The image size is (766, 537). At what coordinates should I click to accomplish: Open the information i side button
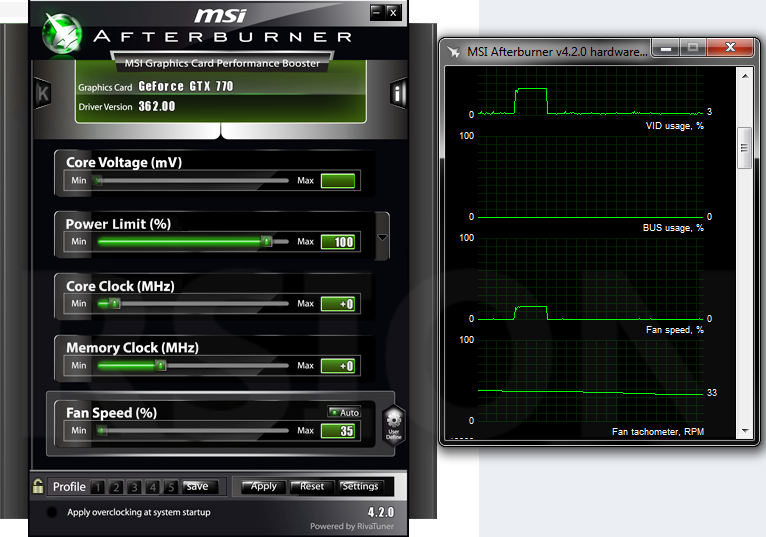coord(398,93)
